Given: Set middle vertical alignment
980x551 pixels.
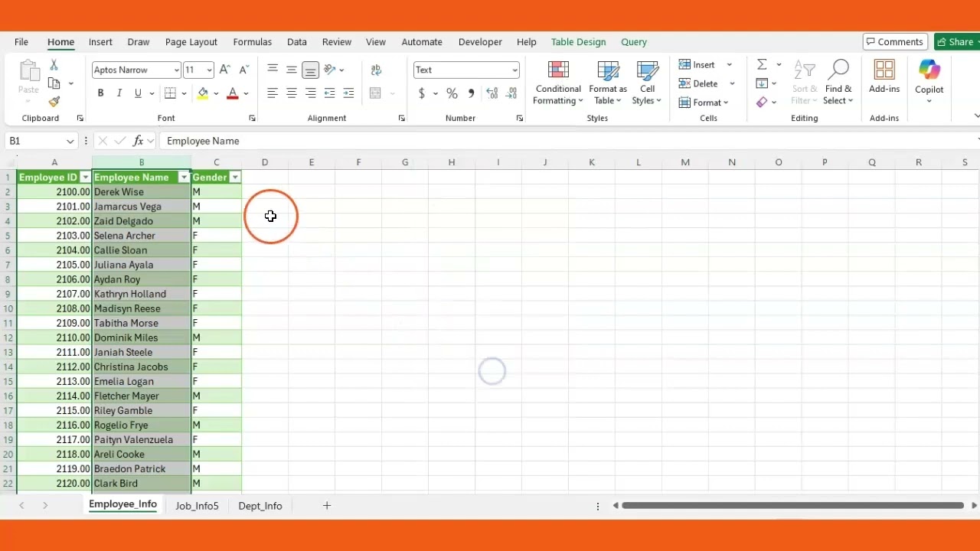Looking at the screenshot, I should pos(291,70).
